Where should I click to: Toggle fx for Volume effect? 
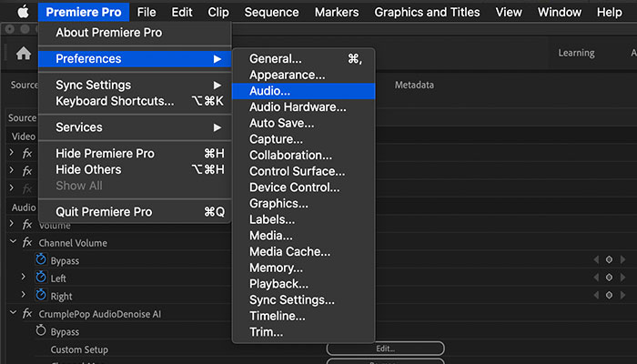(27, 224)
